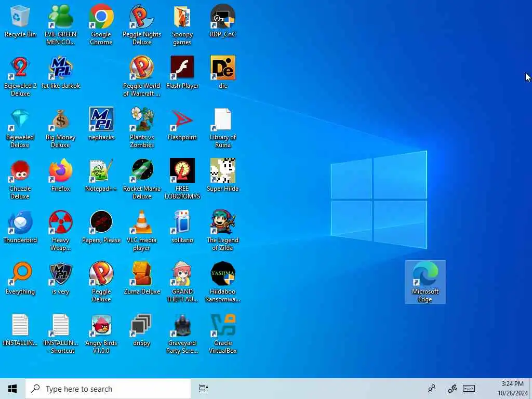
Task: Open the taskbar clock showing 3:24 PM
Action: coord(512,389)
